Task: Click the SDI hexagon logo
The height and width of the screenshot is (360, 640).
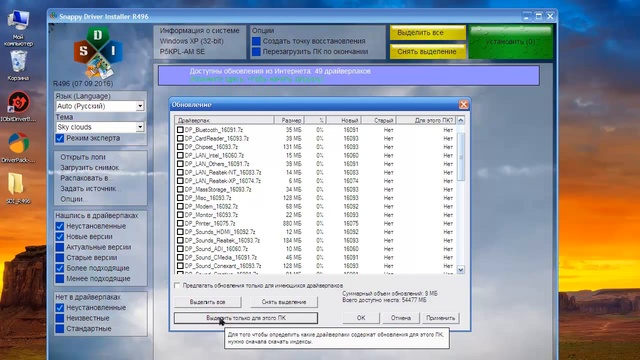Action: click(98, 52)
